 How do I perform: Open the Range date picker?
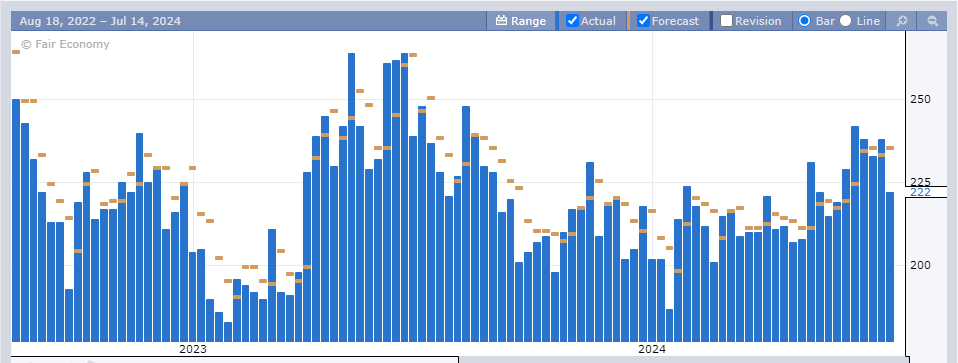[521, 21]
